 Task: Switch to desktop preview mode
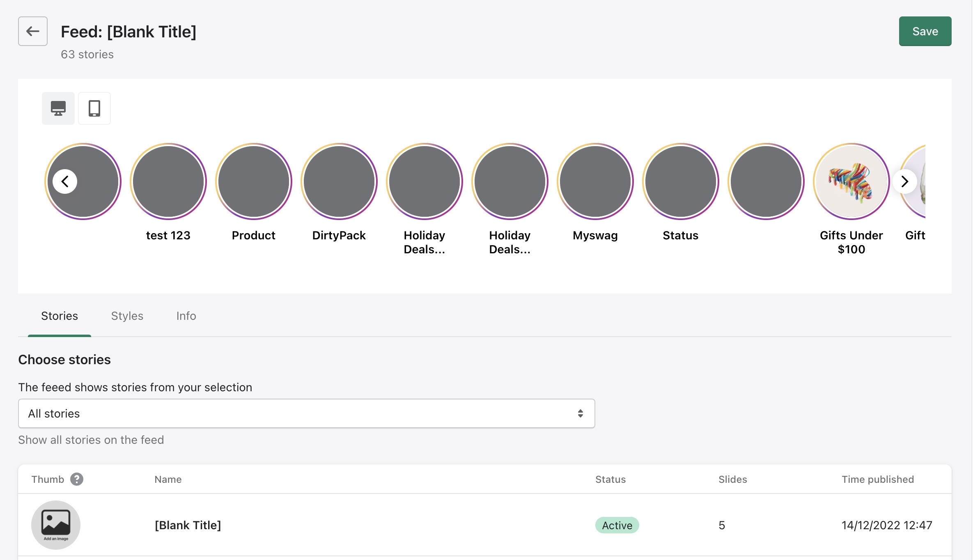(58, 108)
